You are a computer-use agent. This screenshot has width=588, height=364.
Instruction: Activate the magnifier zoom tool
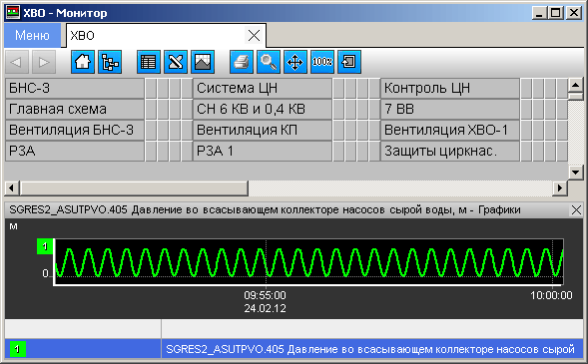[x=269, y=62]
